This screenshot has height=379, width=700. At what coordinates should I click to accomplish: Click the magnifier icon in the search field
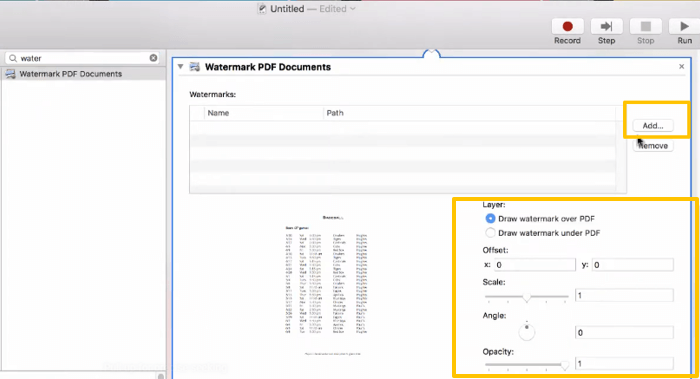(x=13, y=58)
